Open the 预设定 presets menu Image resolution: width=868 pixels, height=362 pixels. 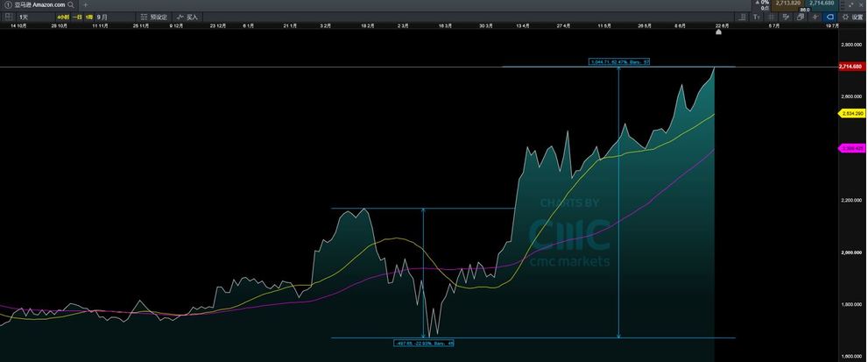pos(153,18)
